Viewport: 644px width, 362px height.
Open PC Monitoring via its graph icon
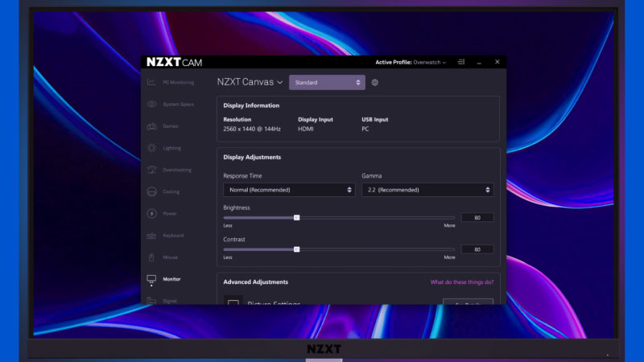pos(151,83)
